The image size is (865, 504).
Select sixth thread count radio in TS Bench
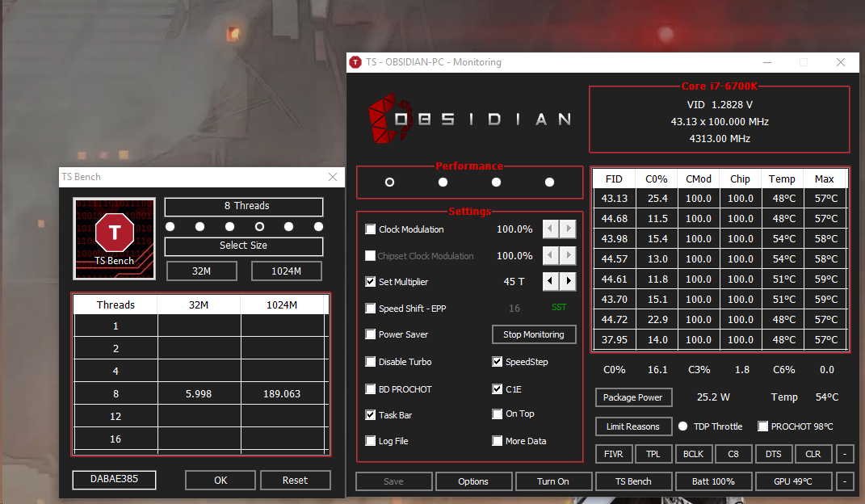pos(318,227)
